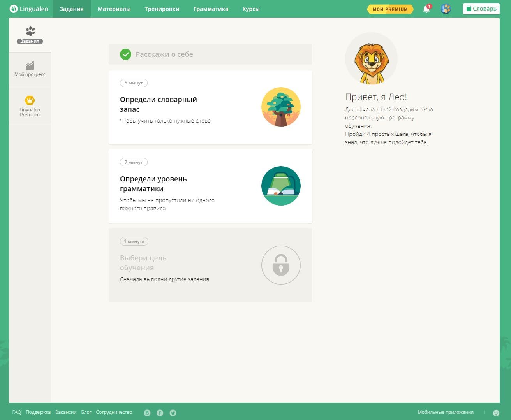Click the padlock icon on locked task
This screenshot has width=511, height=420.
pos(281,265)
